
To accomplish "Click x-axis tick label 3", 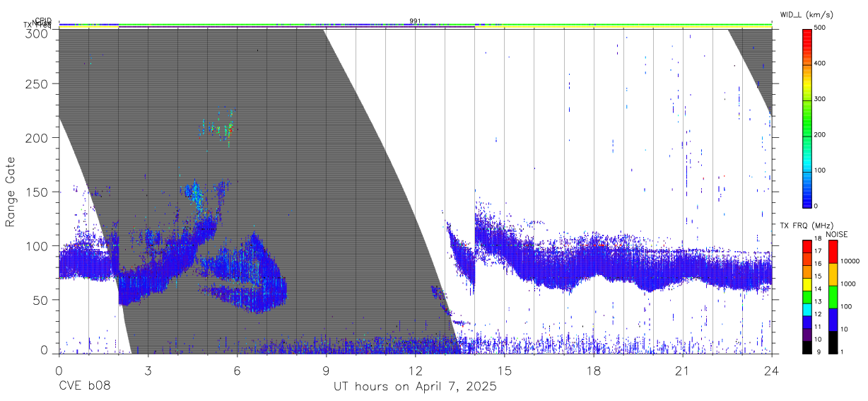I will pos(148,371).
